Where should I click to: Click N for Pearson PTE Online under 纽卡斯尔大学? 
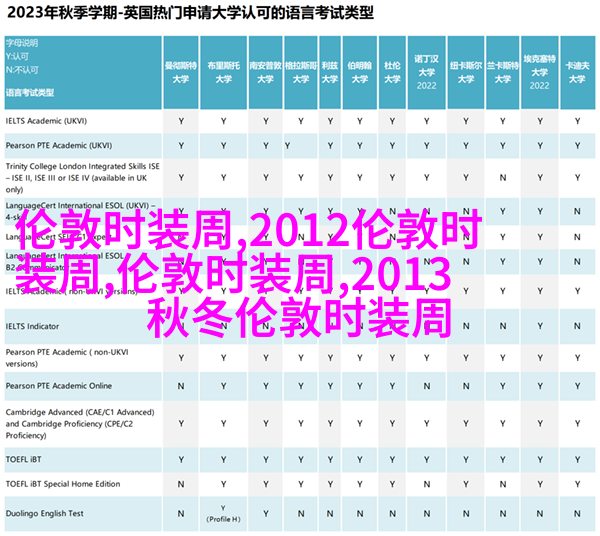466,386
